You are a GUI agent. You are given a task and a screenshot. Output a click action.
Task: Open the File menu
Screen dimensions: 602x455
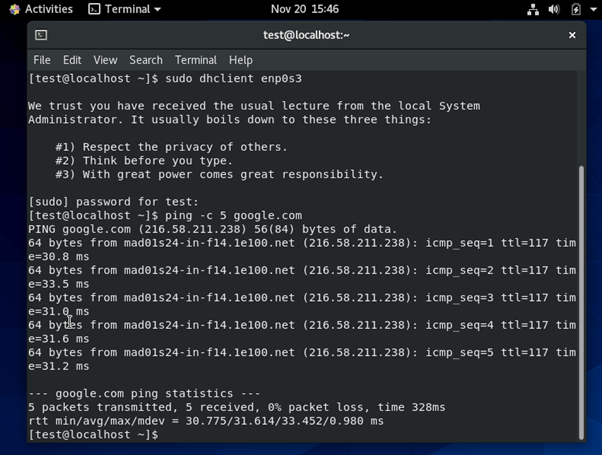42,60
